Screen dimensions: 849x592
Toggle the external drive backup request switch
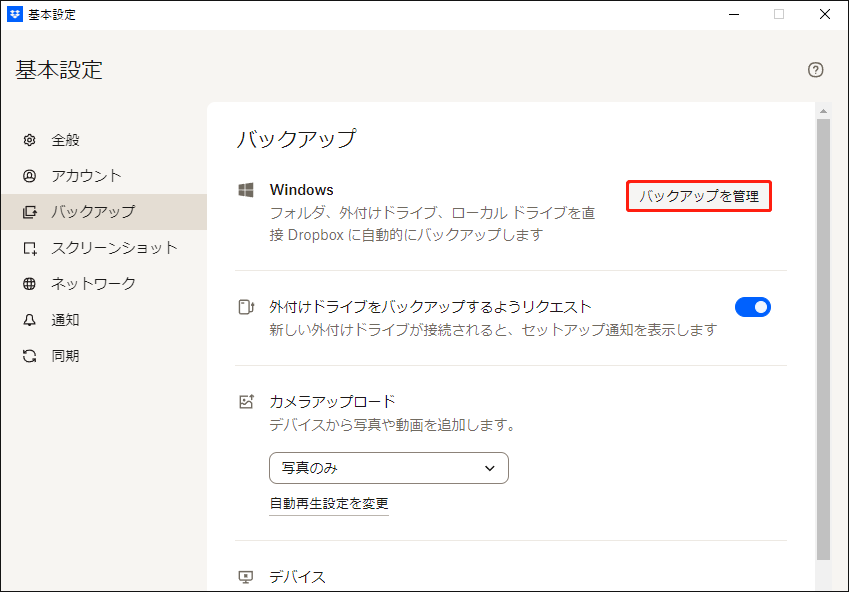click(x=753, y=307)
